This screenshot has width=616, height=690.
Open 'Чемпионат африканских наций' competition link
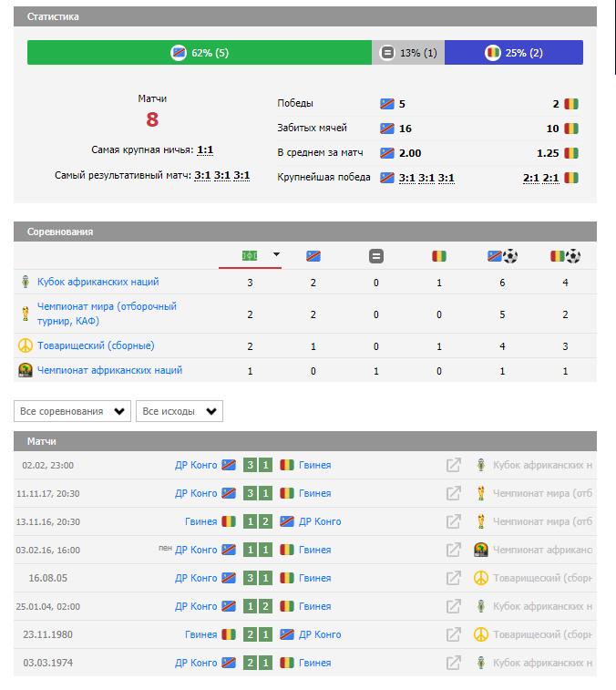[109, 370]
